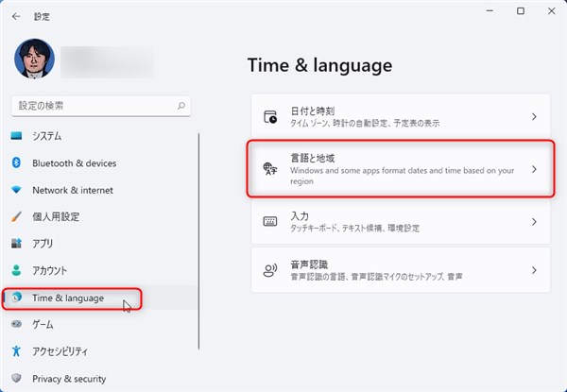
Task: Click the 個人用設定 paintbrush icon
Action: point(16,216)
